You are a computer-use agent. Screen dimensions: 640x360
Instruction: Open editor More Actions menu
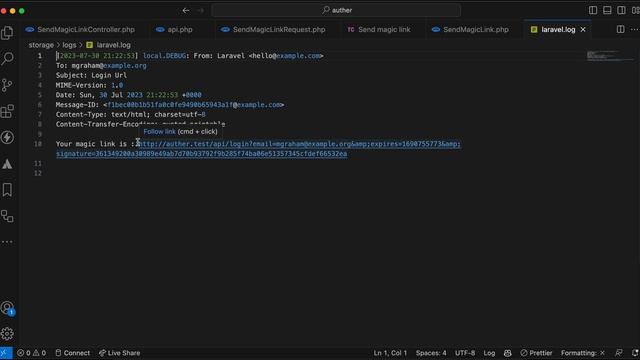click(x=634, y=29)
